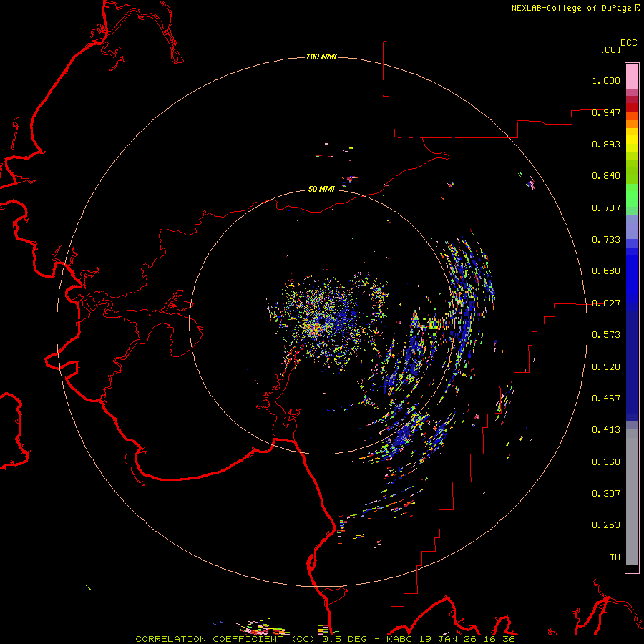Screen dimensions: 644x644
Task: Click the DCC product label above the color scale
Action: pyautogui.click(x=628, y=43)
